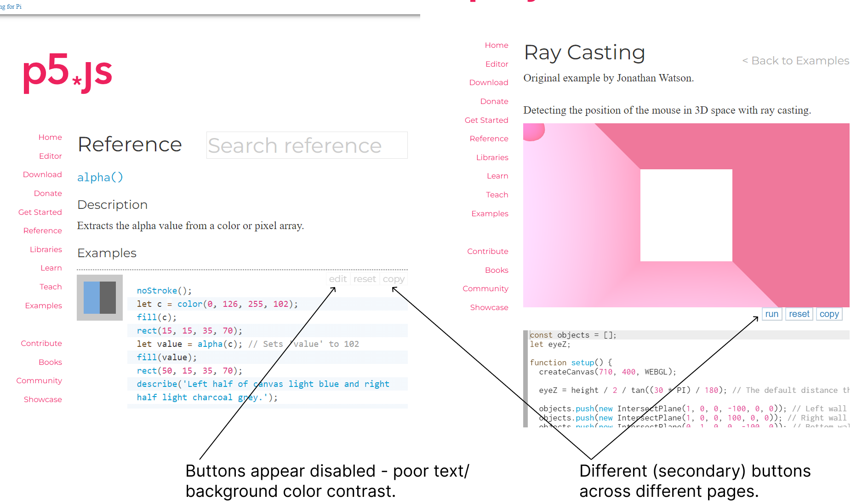868x501 pixels.
Task: Click the run button under Ray Casting canvas
Action: click(772, 314)
